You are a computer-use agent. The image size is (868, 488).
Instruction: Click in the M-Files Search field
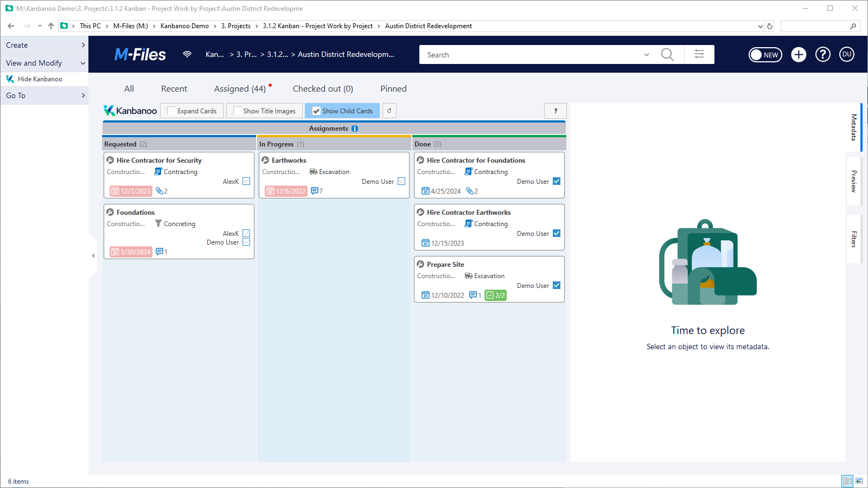(x=532, y=55)
